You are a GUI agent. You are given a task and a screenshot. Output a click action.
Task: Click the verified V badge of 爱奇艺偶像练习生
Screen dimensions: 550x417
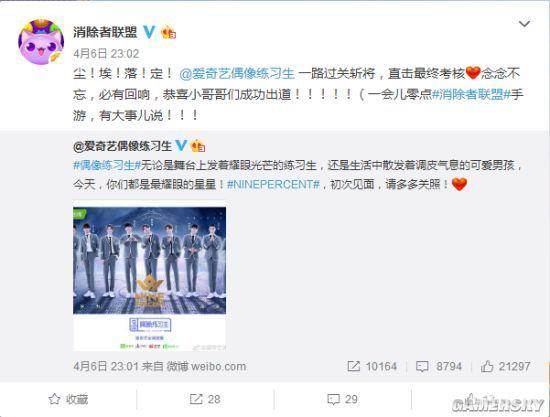tap(181, 145)
